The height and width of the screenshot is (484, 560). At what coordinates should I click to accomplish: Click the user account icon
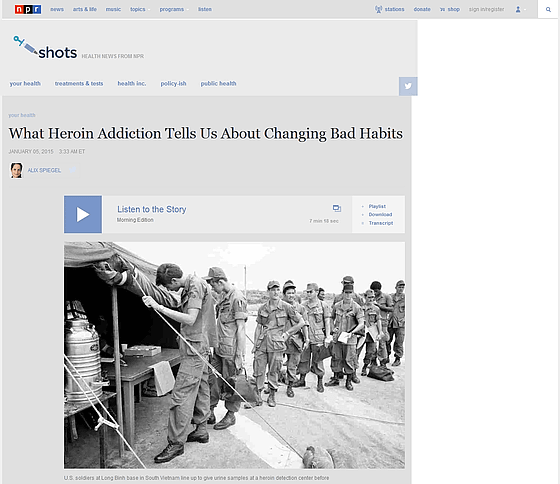point(518,9)
